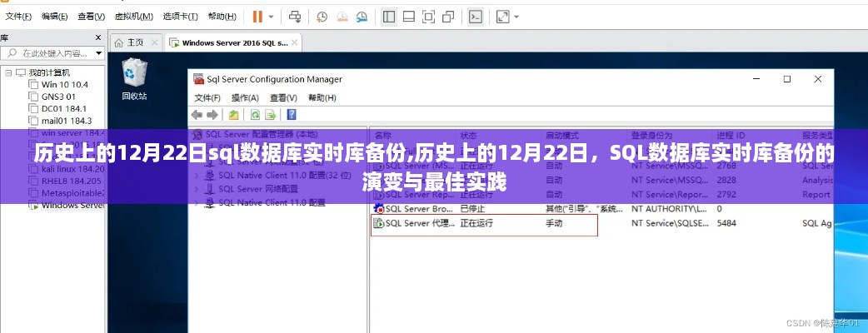The width and height of the screenshot is (868, 333).
Task: Click process ID 5484 cell
Action: [x=727, y=223]
